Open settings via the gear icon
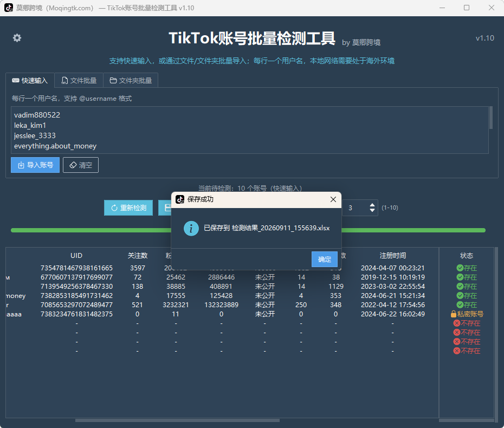The width and height of the screenshot is (504, 428). [x=17, y=38]
